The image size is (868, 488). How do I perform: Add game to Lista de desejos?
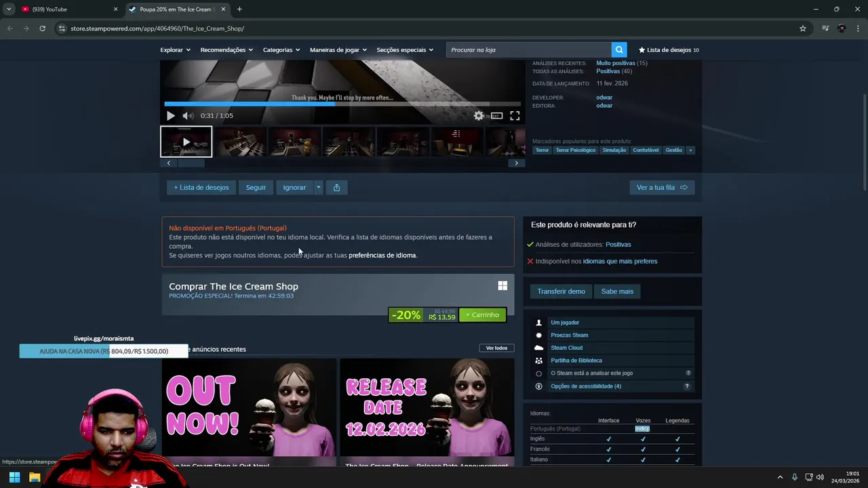pos(201,188)
